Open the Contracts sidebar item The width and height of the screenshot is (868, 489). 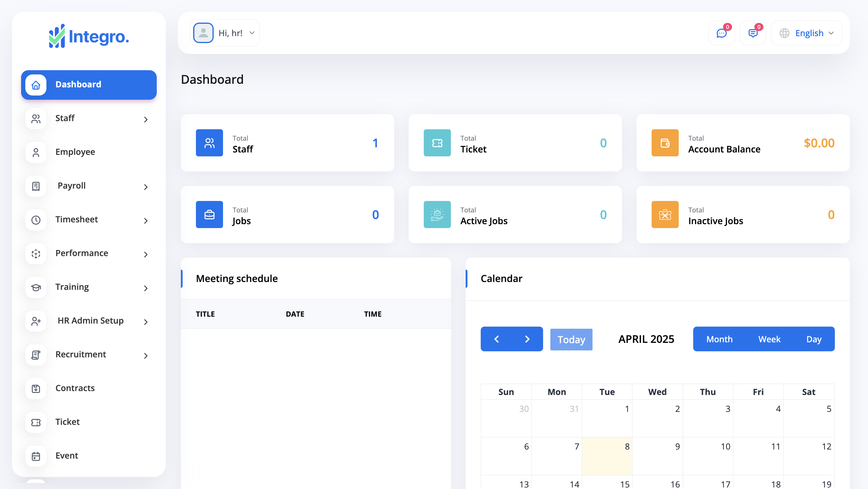tap(75, 388)
